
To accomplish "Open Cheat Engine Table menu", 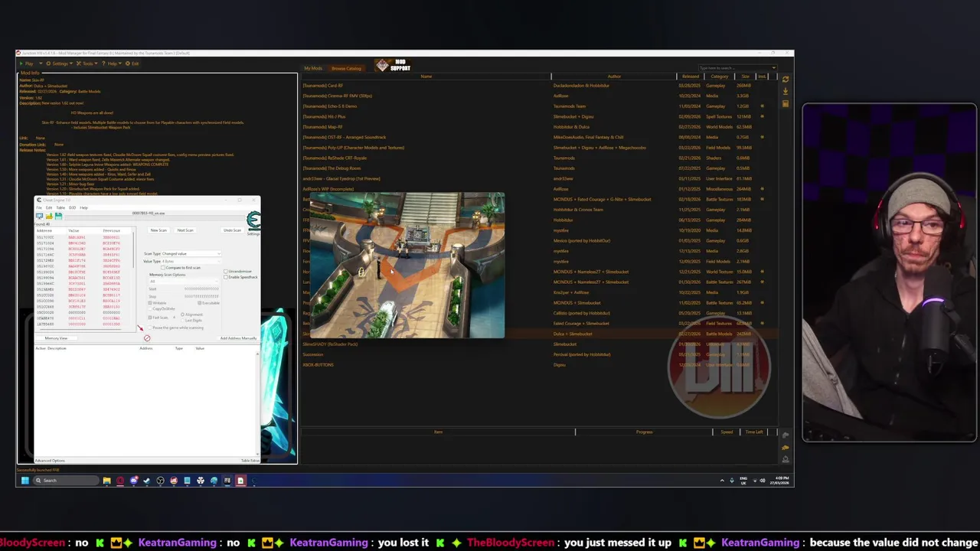I will coord(60,207).
